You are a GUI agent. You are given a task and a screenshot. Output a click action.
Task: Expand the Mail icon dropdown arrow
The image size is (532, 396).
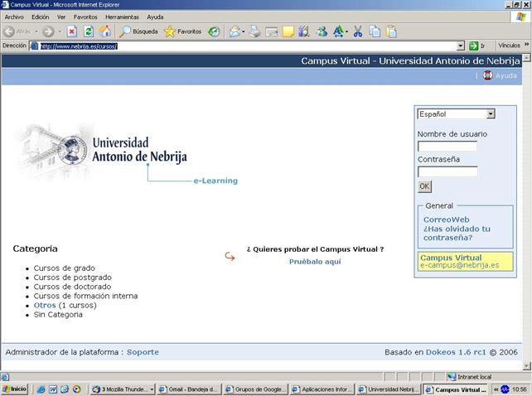tap(244, 32)
